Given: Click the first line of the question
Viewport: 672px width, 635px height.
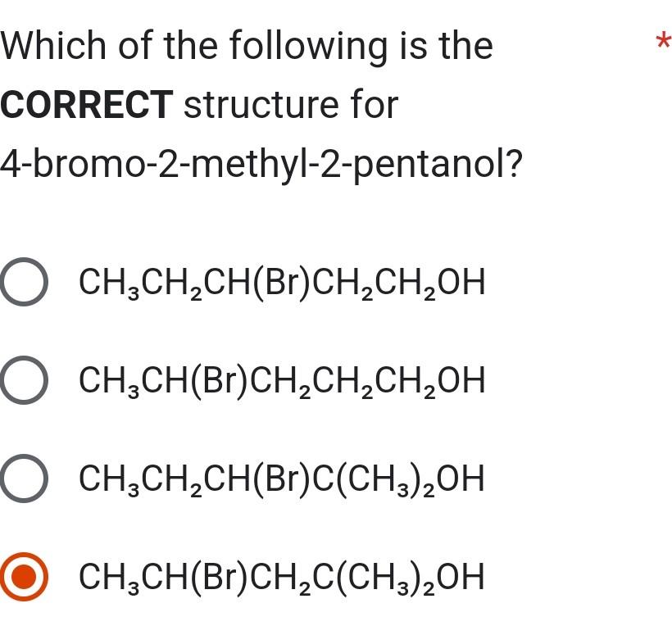Looking at the screenshot, I should point(246,45).
